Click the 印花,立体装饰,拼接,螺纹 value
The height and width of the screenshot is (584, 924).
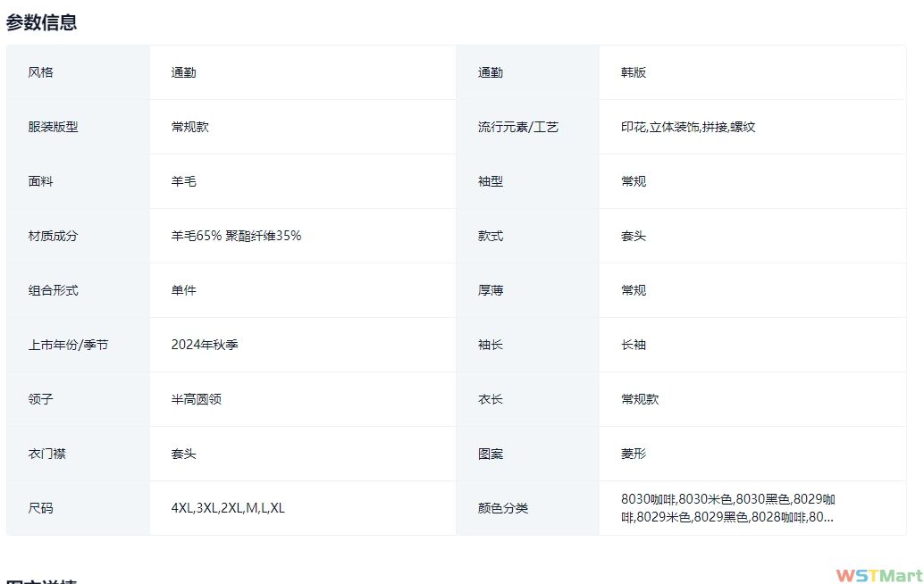tap(688, 127)
